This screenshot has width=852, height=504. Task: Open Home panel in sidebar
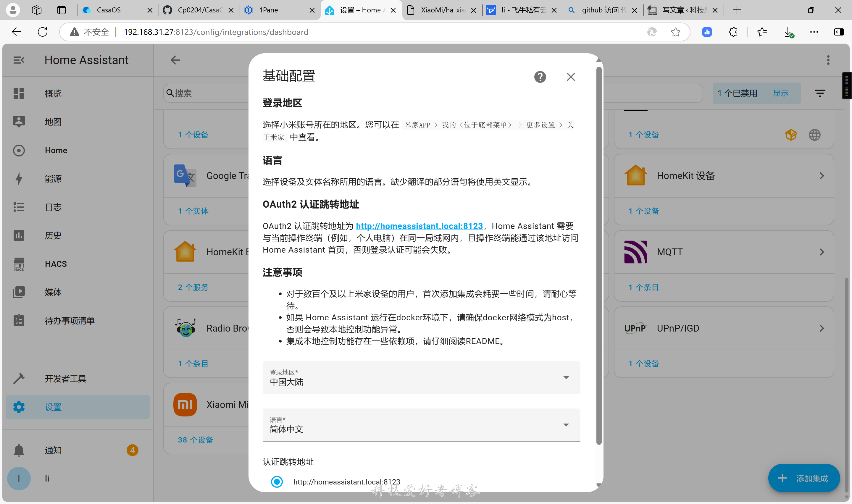[x=78, y=150]
